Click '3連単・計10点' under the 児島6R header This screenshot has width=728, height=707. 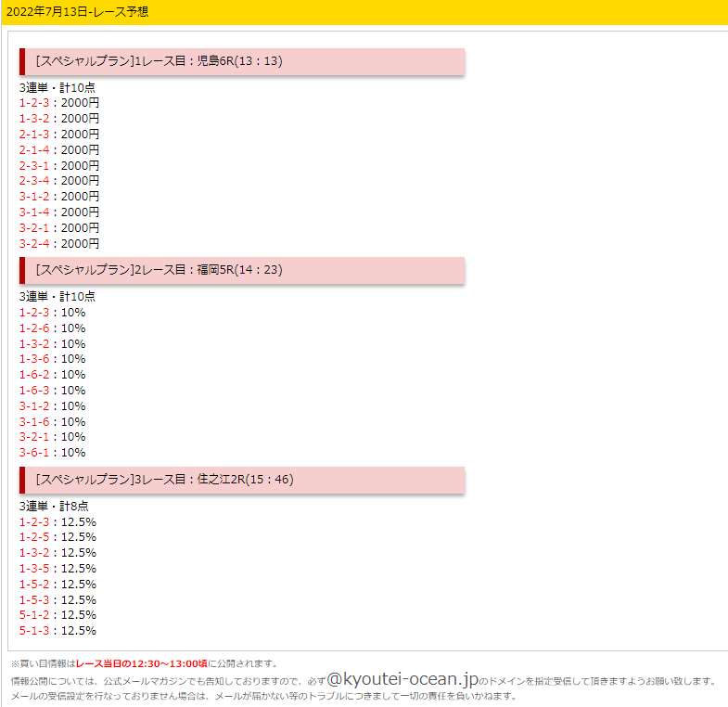pos(57,87)
